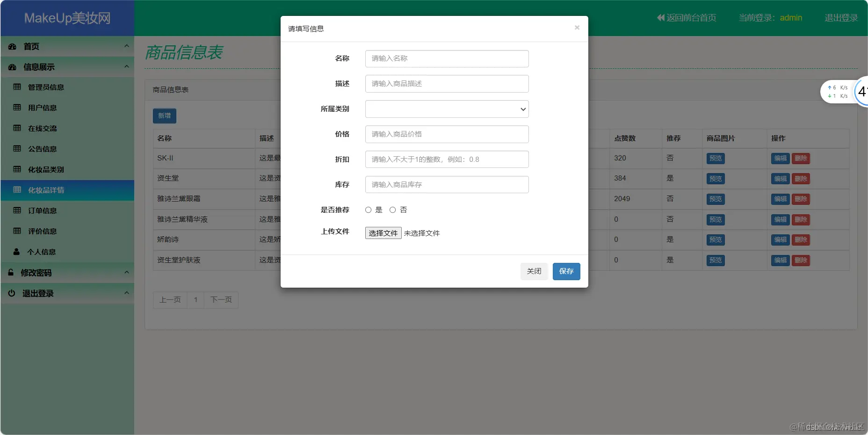The width and height of the screenshot is (868, 435).
Task: Click the power icon beside 退出登录
Action: click(11, 293)
